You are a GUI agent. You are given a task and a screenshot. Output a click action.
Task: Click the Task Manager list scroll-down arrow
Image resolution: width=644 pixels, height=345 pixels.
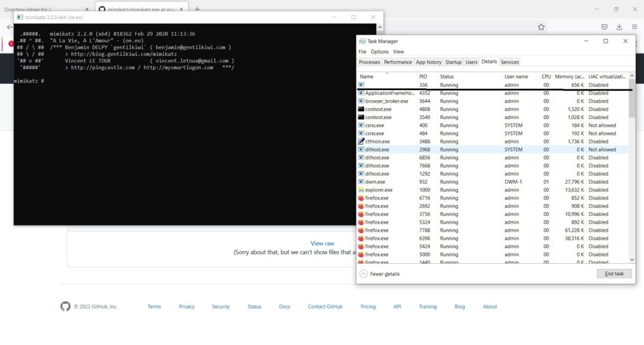click(x=632, y=260)
